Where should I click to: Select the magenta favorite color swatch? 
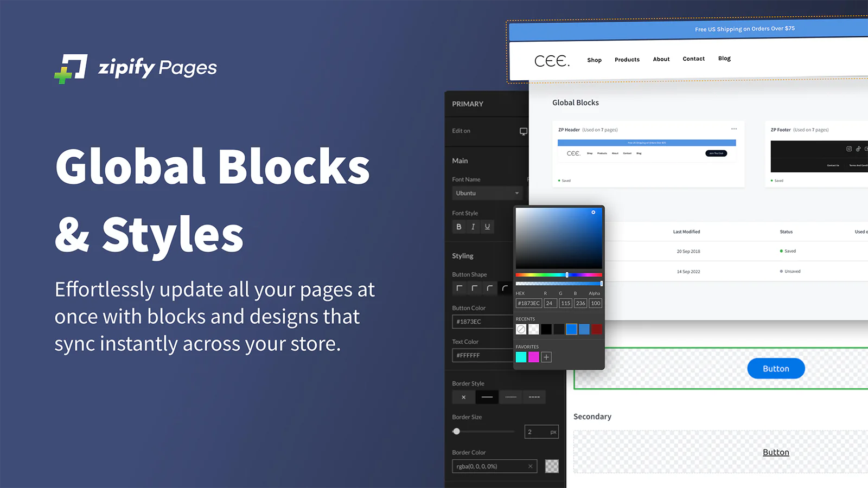click(x=534, y=357)
